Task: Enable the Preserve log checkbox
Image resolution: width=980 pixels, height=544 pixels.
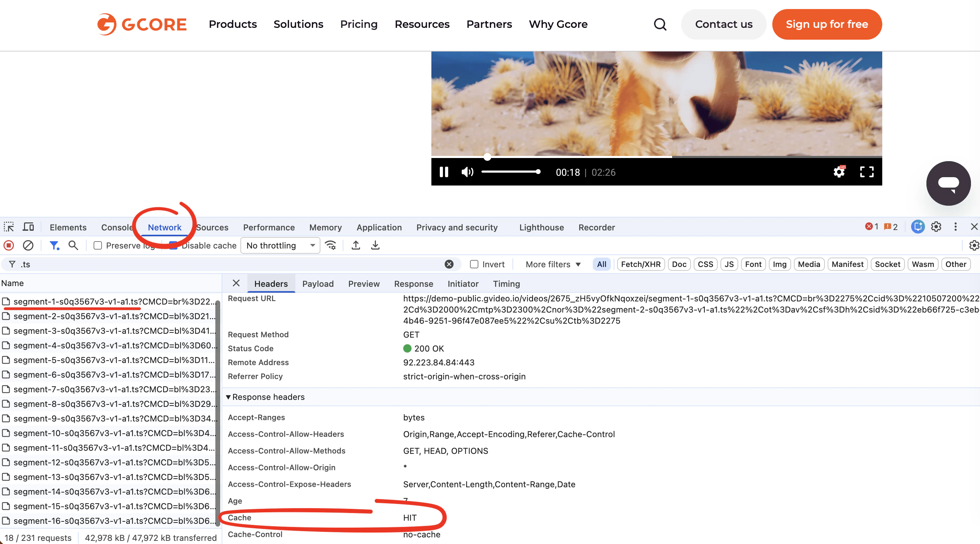Action: coord(98,246)
